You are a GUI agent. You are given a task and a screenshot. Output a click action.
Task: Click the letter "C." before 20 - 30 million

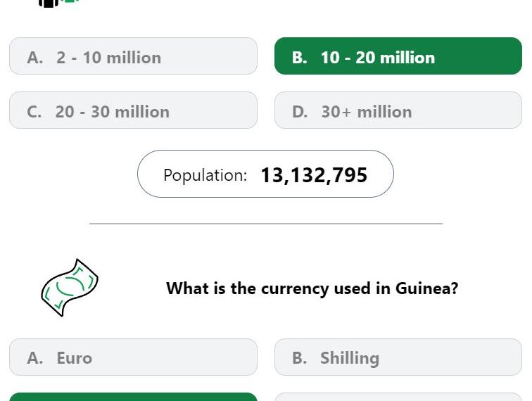[34, 112]
